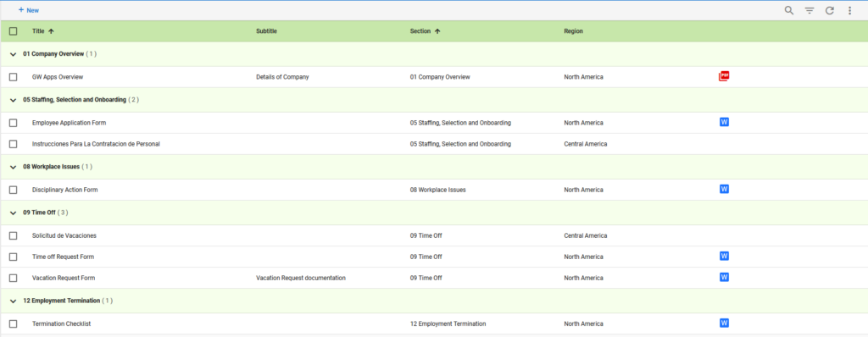Sort by the Region column header
Image resolution: width=868 pixels, height=337 pixels.
pos(574,31)
